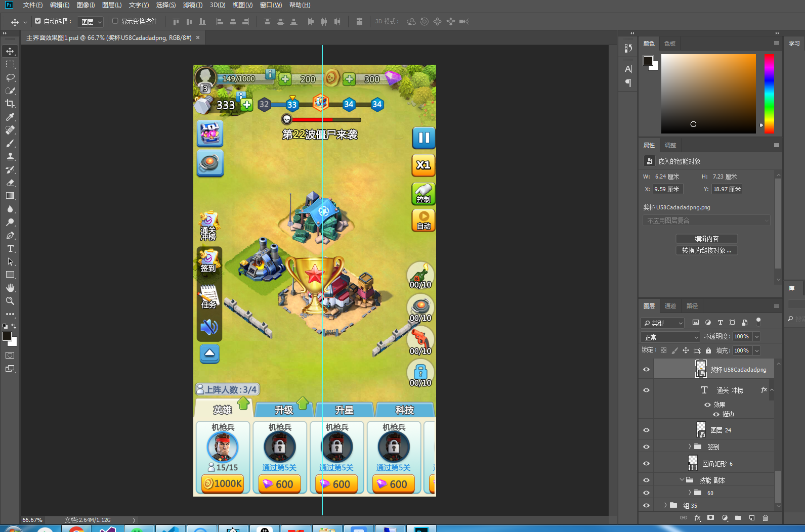Open the blend mode 正常 dropdown
Viewport: 805px width, 532px height.
click(x=671, y=337)
